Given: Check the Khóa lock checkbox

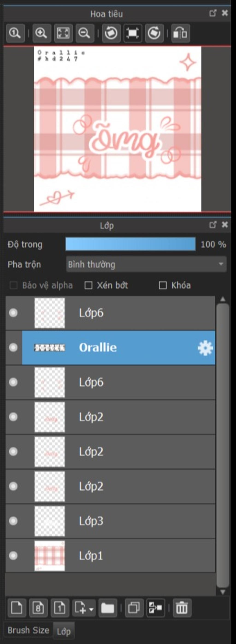Looking at the screenshot, I should 163,285.
